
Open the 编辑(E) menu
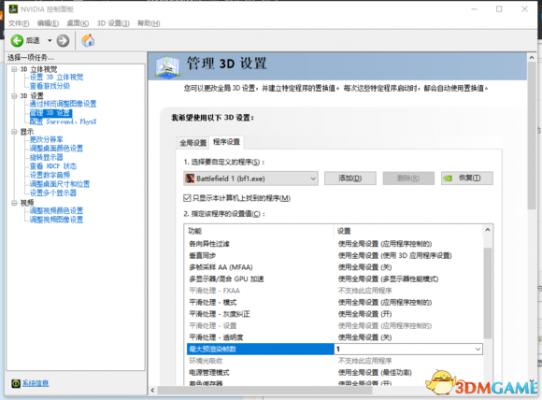click(x=48, y=23)
